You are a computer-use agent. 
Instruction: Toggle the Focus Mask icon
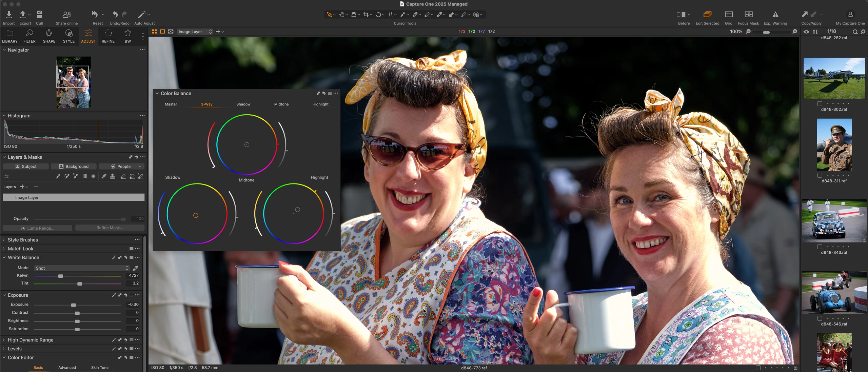click(748, 15)
